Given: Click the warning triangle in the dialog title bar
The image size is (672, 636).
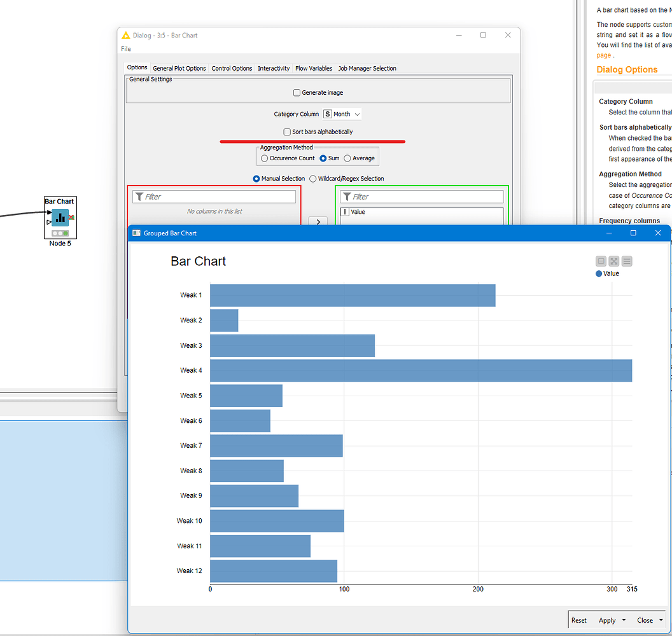Looking at the screenshot, I should [x=127, y=35].
